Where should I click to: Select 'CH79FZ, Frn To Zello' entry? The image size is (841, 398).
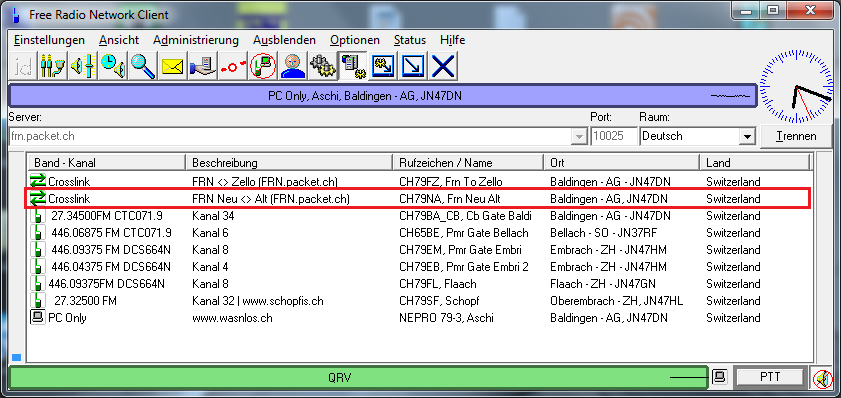click(x=451, y=182)
